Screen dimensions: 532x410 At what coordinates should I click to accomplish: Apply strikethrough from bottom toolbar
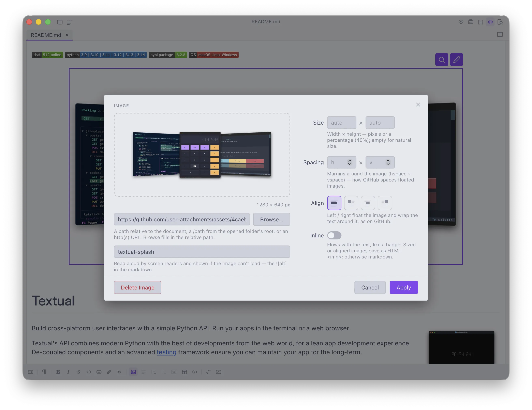[78, 372]
